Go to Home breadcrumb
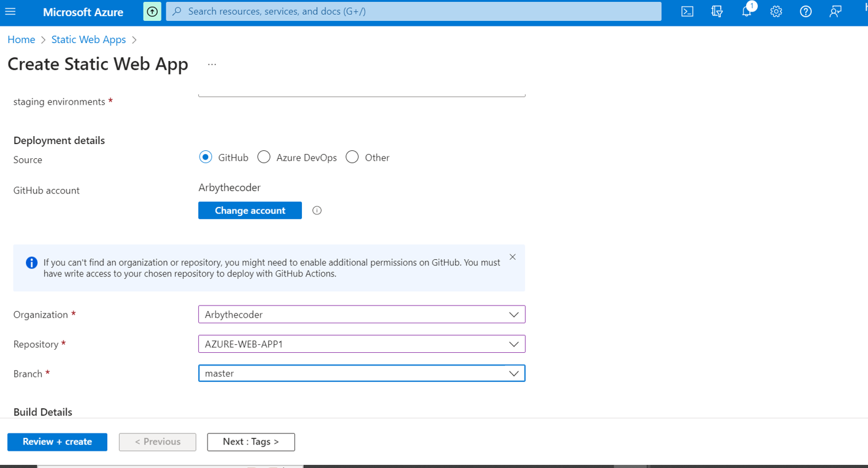868x468 pixels. coord(21,39)
